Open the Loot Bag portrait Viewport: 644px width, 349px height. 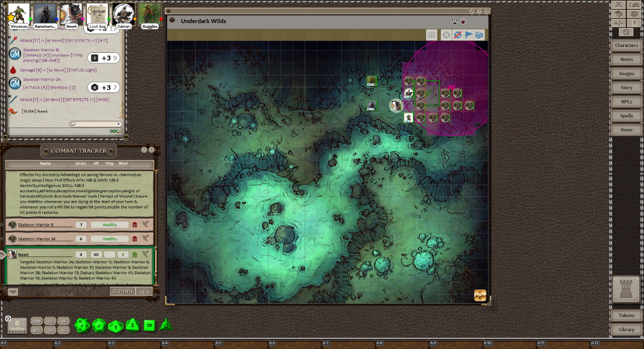pyautogui.click(x=97, y=13)
